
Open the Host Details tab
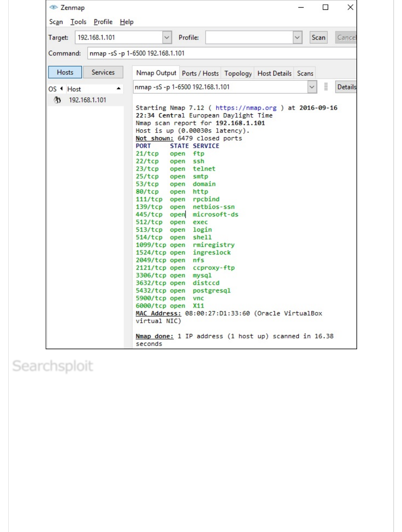click(x=274, y=73)
